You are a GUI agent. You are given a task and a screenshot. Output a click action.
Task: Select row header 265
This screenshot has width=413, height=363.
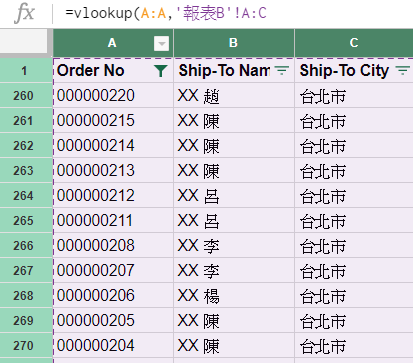26,220
